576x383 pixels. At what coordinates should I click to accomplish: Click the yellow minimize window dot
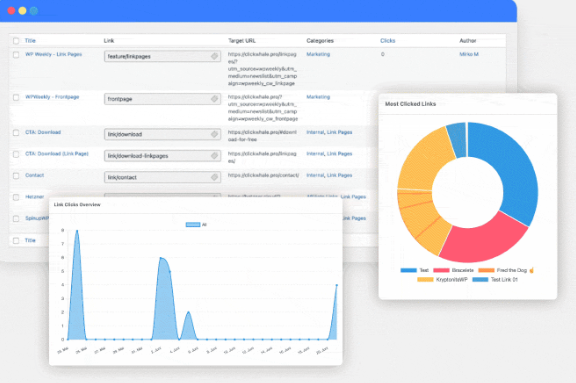click(22, 11)
